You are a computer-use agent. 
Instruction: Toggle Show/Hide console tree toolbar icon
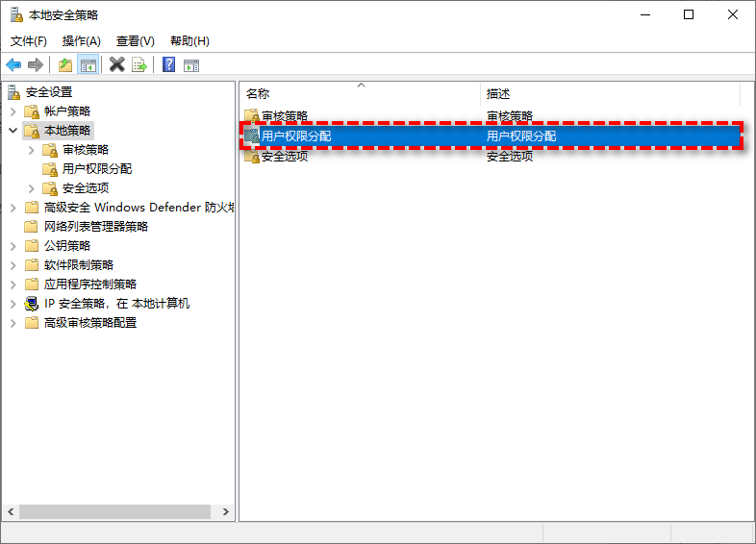pos(88,64)
